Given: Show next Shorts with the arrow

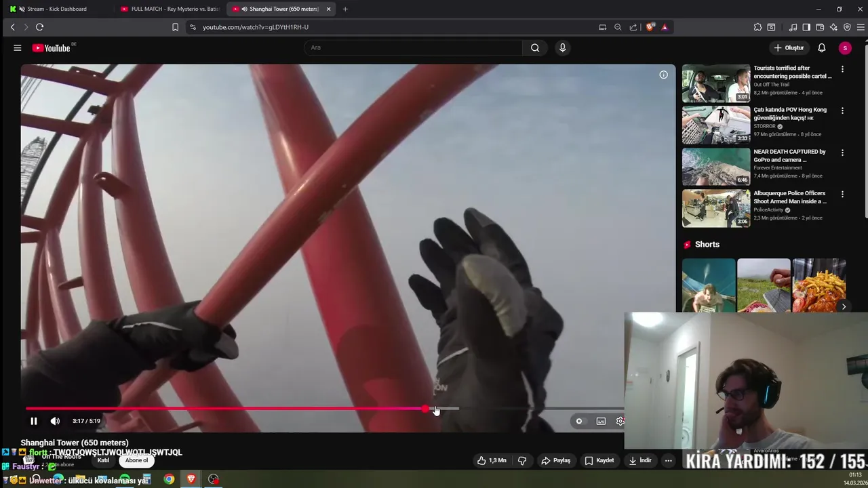Looking at the screenshot, I should tap(844, 306).
